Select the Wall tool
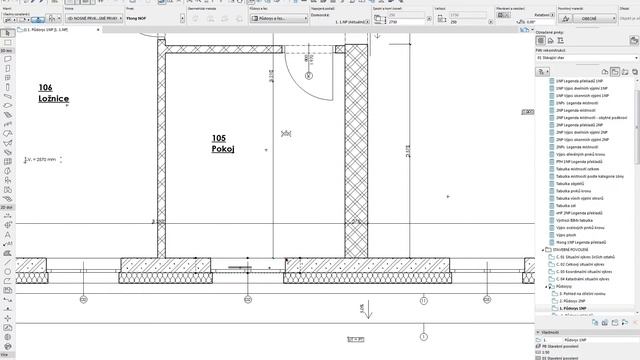Image resolution: width=640 pixels, height=360 pixels. pyautogui.click(x=7, y=60)
